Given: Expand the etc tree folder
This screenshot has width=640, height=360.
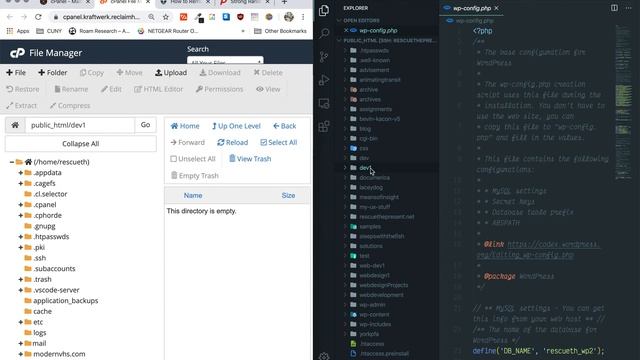Looking at the screenshot, I should point(20,322).
